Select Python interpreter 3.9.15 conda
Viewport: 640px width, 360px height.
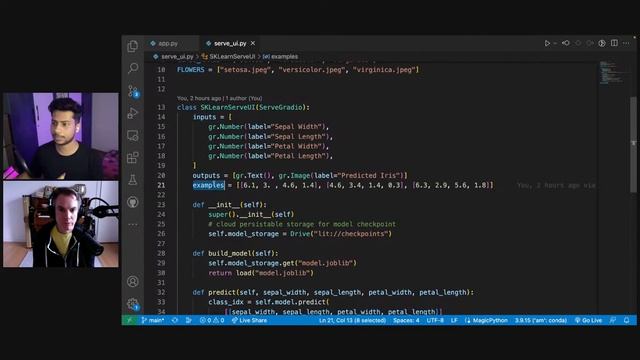[541, 320]
